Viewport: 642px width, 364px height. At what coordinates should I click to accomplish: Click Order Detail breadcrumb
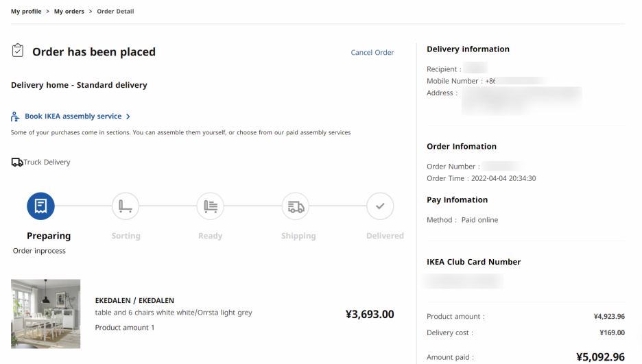pyautogui.click(x=115, y=12)
